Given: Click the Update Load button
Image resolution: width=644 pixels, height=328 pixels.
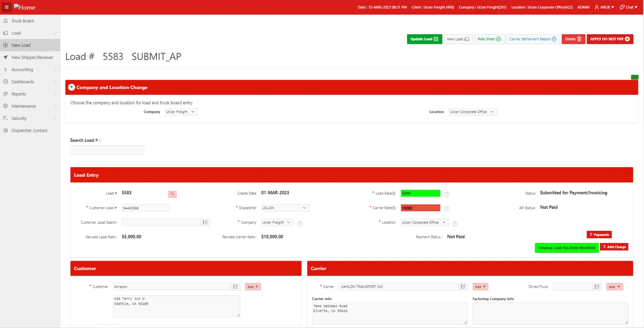Looking at the screenshot, I should [424, 39].
